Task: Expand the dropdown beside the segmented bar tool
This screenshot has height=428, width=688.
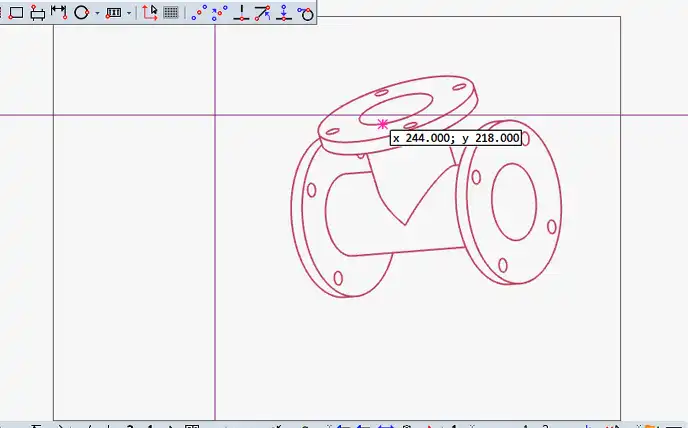Action: pos(129,14)
